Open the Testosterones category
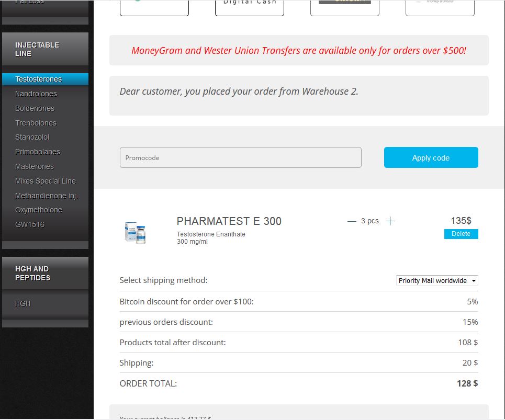Viewport: 505px width, 420px height. point(39,80)
